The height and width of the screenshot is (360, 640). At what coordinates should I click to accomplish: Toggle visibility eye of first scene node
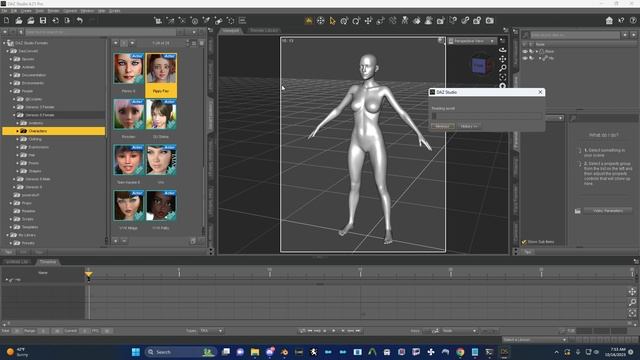pyautogui.click(x=525, y=51)
